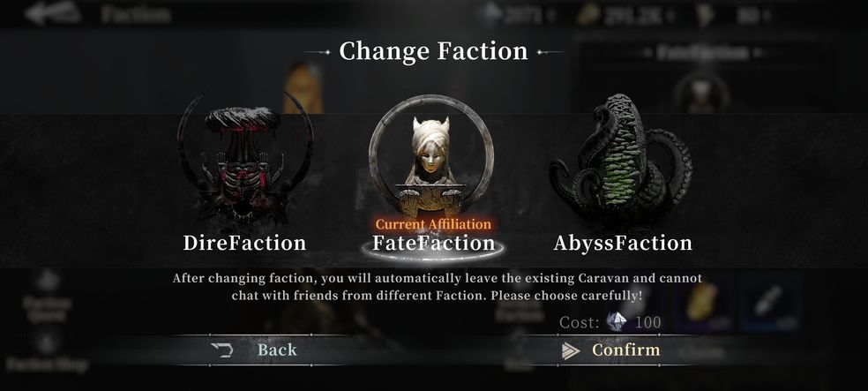
Task: Click the play arrow icon beside Confirm
Action: pyautogui.click(x=571, y=350)
